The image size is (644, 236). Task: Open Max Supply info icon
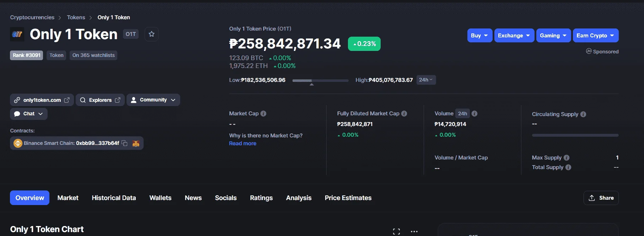(567, 158)
